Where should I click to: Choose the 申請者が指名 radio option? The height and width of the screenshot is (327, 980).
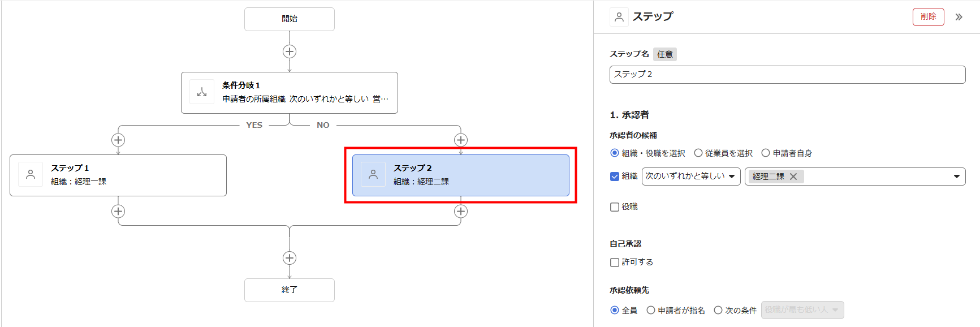(x=651, y=310)
